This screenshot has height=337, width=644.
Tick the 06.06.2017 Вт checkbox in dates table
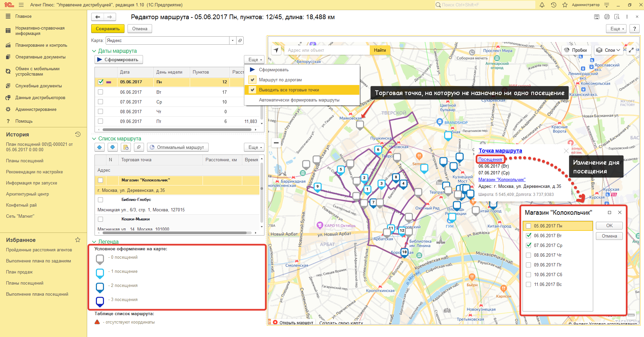(x=100, y=92)
